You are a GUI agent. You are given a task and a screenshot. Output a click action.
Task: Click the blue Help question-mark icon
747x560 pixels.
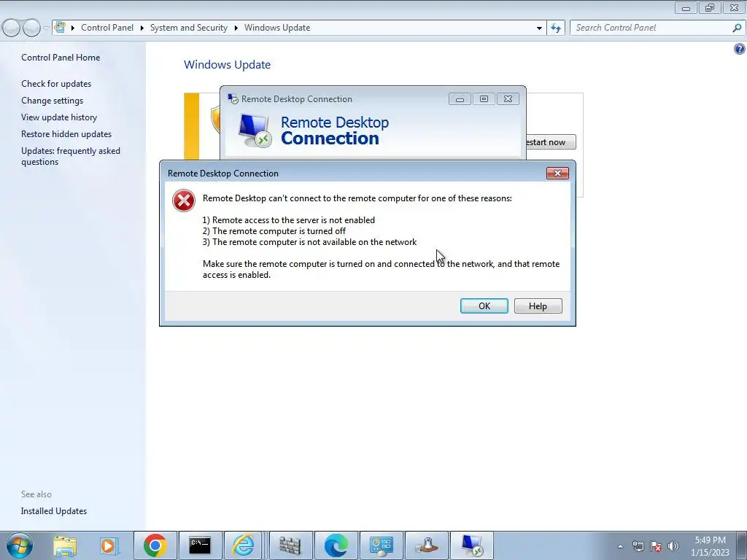click(740, 49)
